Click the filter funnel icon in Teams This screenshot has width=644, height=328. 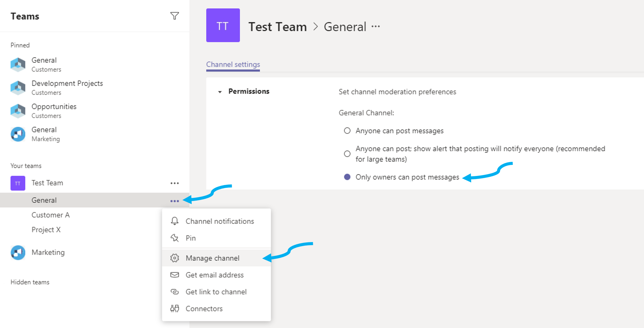click(x=174, y=16)
